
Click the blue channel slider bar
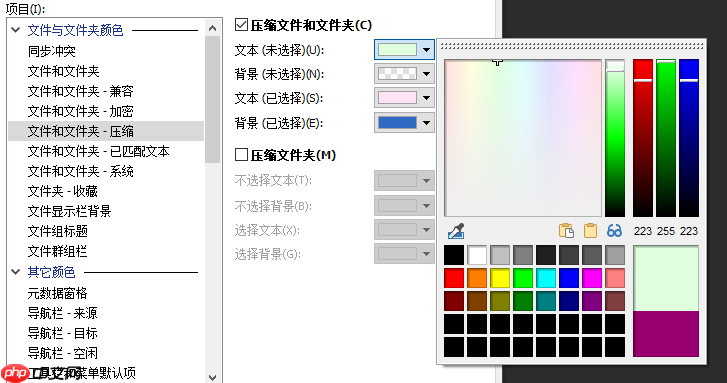coord(689,138)
